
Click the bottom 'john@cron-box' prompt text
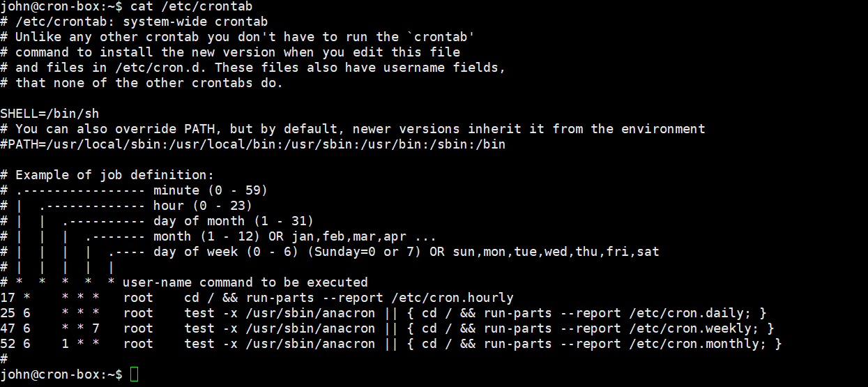50,374
